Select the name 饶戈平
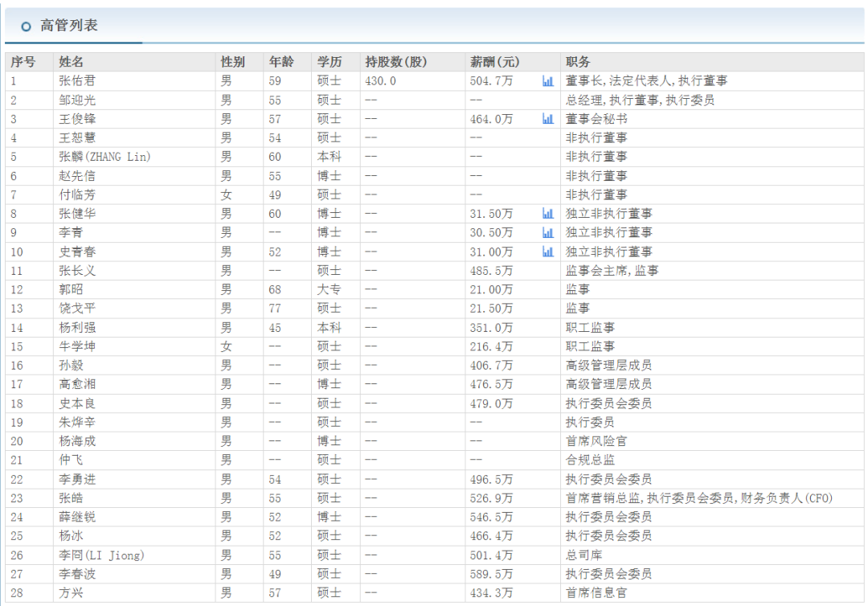The image size is (868, 606). click(77, 309)
